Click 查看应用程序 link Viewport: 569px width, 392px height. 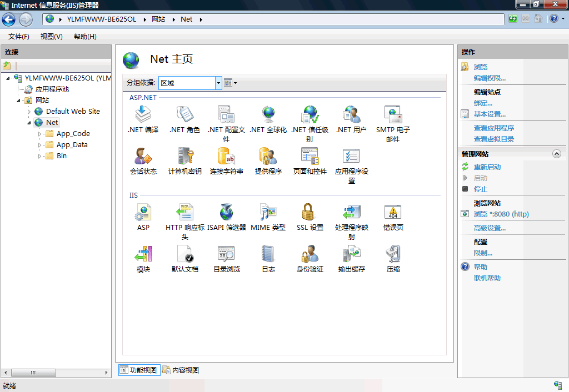tap(494, 128)
